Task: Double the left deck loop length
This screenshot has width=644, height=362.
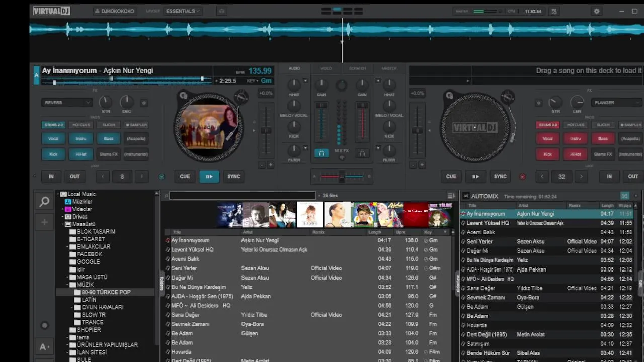Action: point(142,176)
